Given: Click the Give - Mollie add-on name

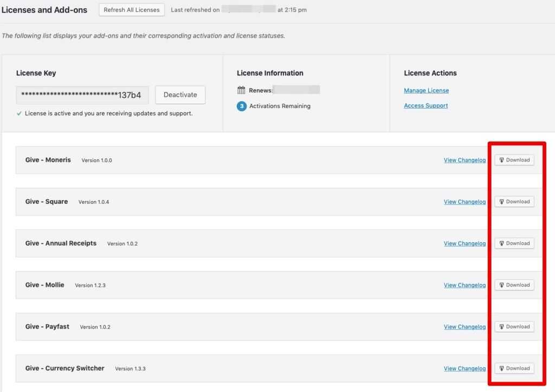Looking at the screenshot, I should pos(44,285).
